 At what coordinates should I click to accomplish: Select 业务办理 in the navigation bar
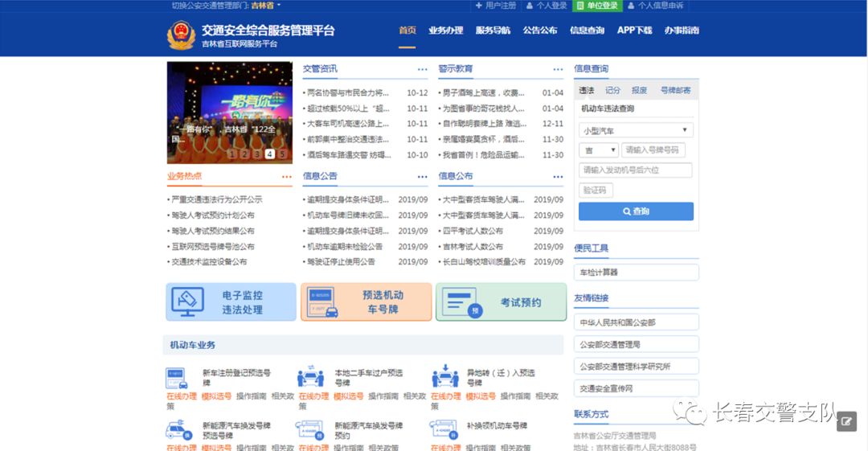point(445,31)
